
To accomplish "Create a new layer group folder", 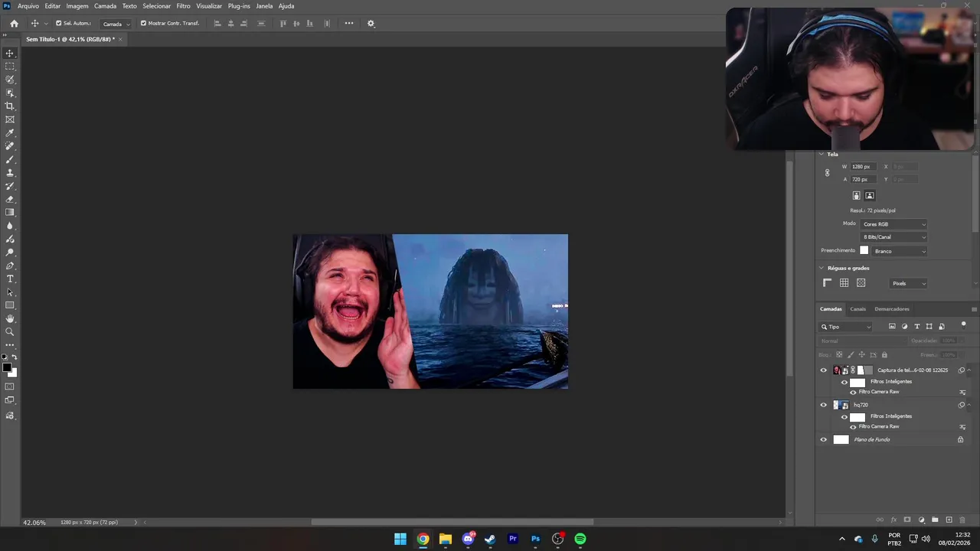I will (935, 520).
